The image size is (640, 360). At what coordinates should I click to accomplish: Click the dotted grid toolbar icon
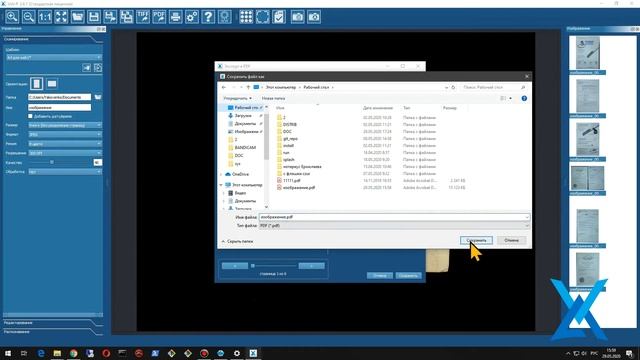coord(246,17)
